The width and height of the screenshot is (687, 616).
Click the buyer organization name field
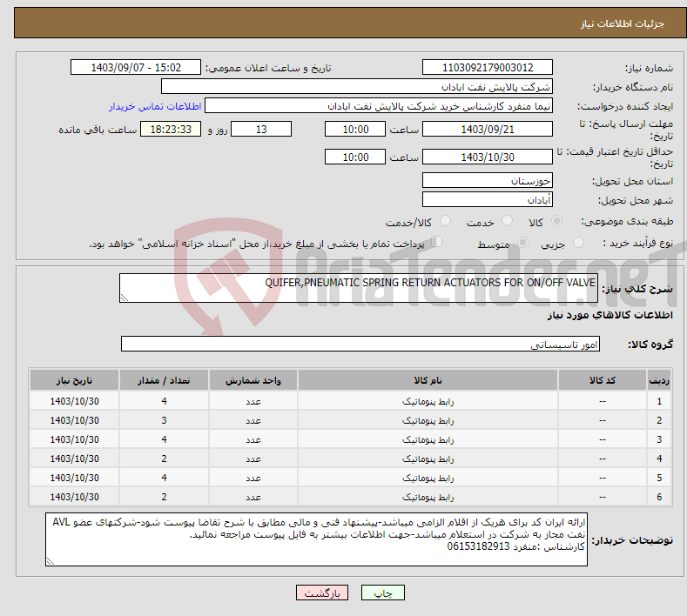point(357,86)
